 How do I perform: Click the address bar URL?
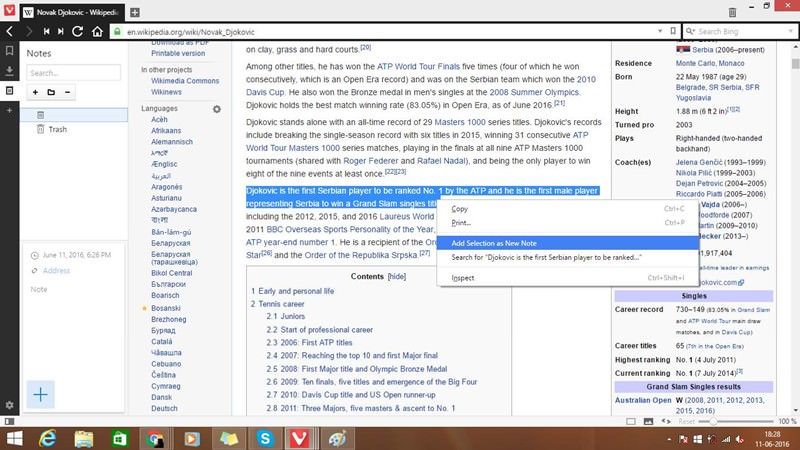191,32
